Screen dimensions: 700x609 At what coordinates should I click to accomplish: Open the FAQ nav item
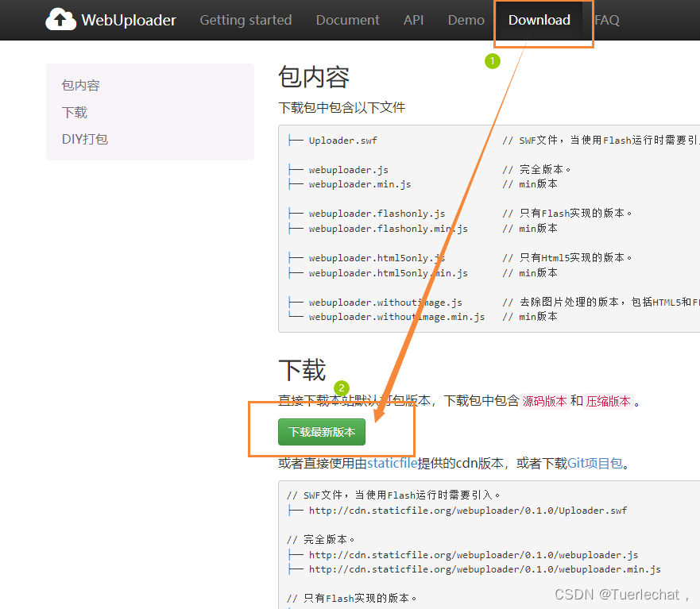(607, 20)
